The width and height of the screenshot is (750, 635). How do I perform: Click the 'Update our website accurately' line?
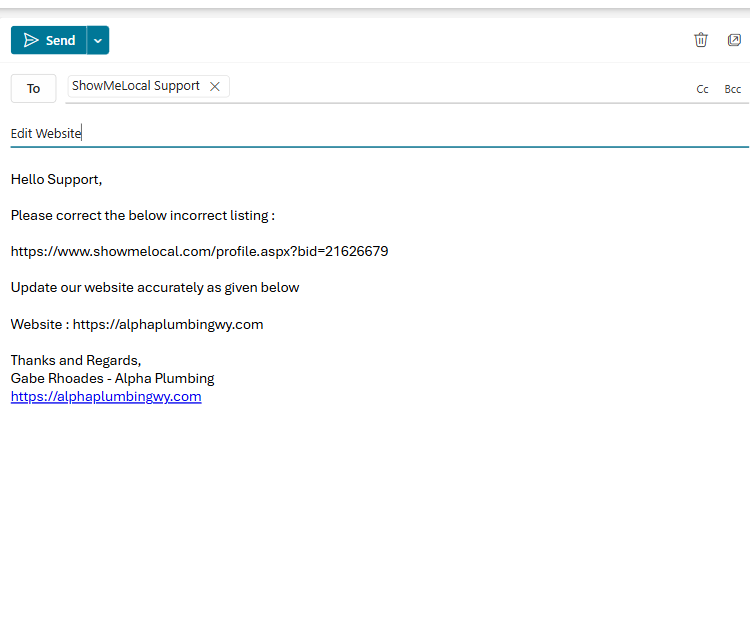155,287
